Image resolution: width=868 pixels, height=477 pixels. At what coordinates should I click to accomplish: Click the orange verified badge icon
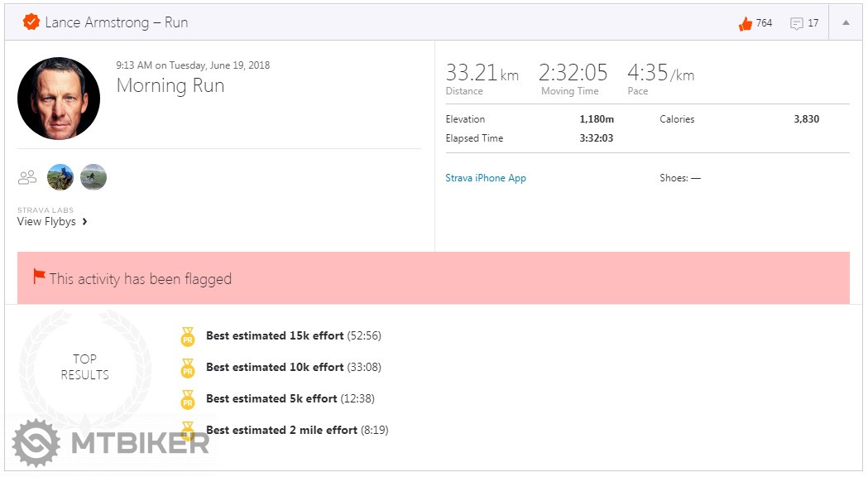(x=31, y=22)
